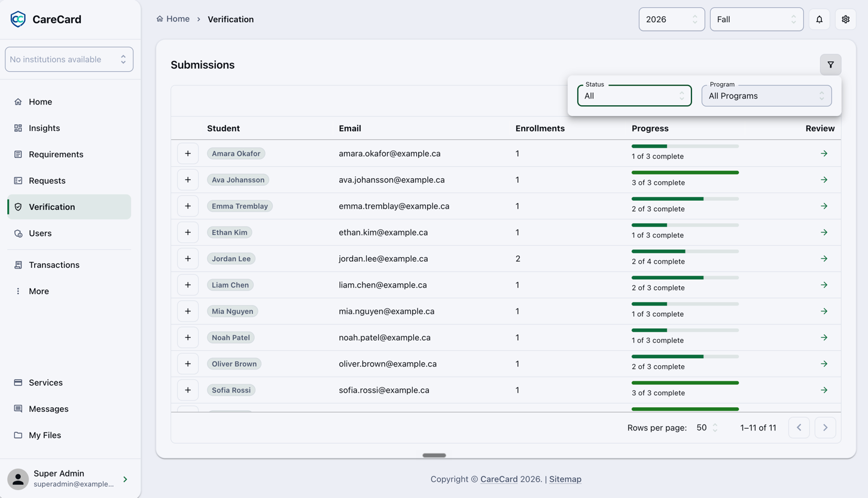Expand the Oliver Brown row
Image resolution: width=868 pixels, height=498 pixels.
point(188,364)
